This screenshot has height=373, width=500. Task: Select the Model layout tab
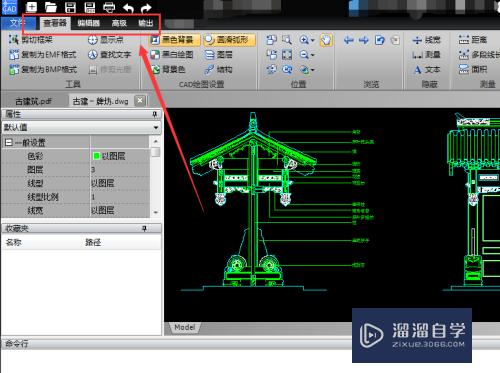click(x=184, y=327)
